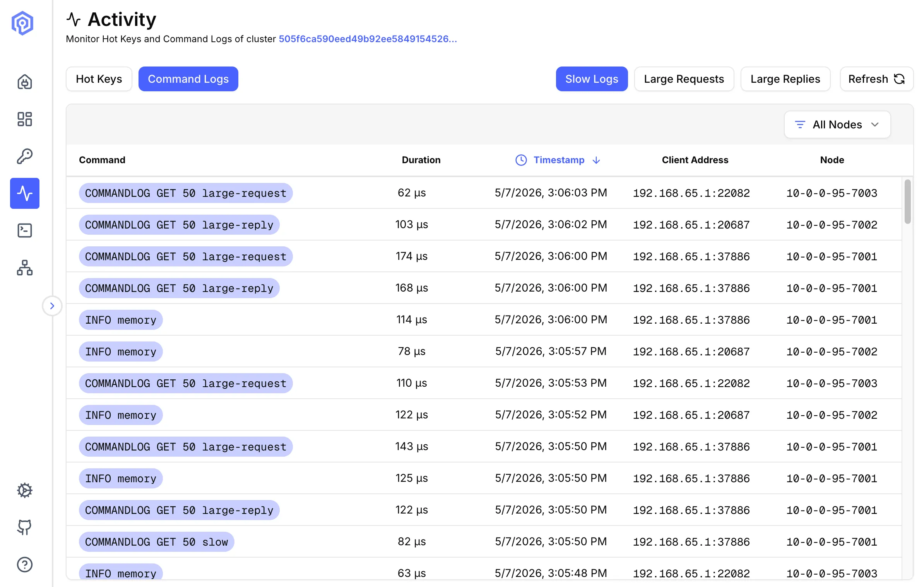Switch to the Hot Keys tab
Image resolution: width=924 pixels, height=587 pixels.
[x=99, y=79]
